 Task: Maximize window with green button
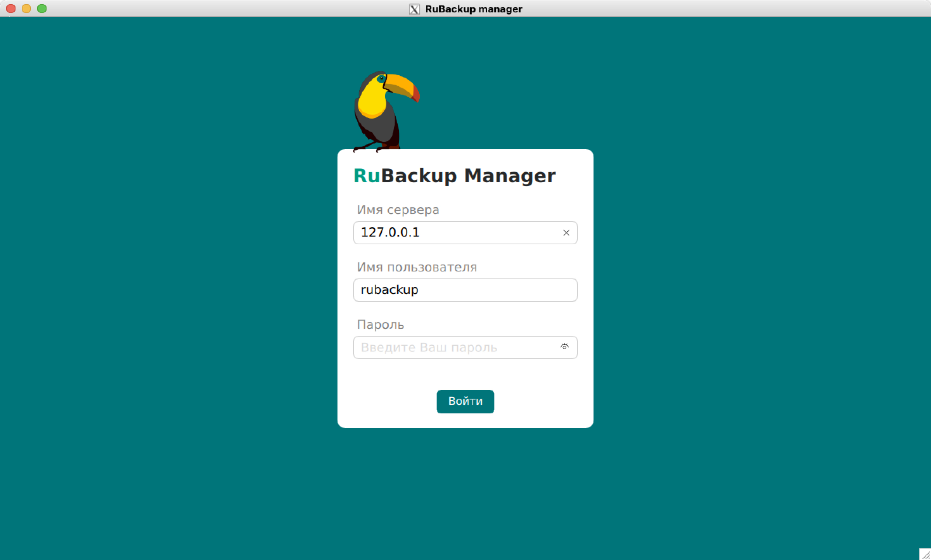coord(42,9)
